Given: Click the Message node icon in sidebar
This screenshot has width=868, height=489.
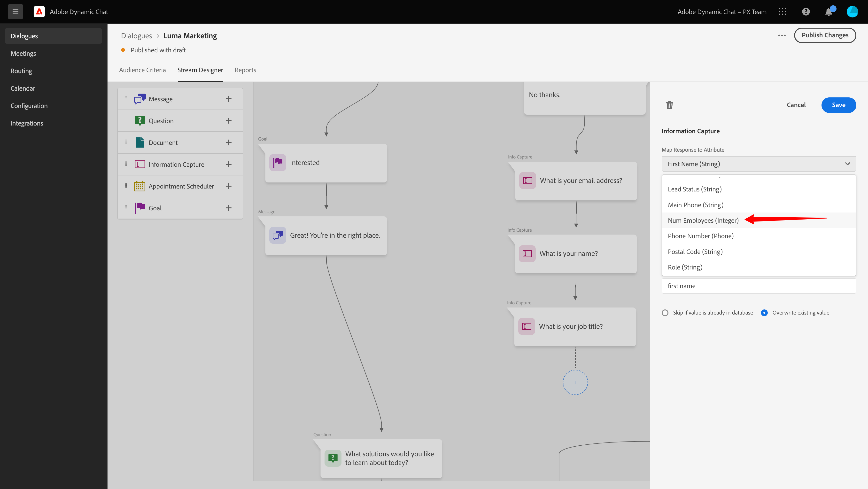Looking at the screenshot, I should click(139, 98).
